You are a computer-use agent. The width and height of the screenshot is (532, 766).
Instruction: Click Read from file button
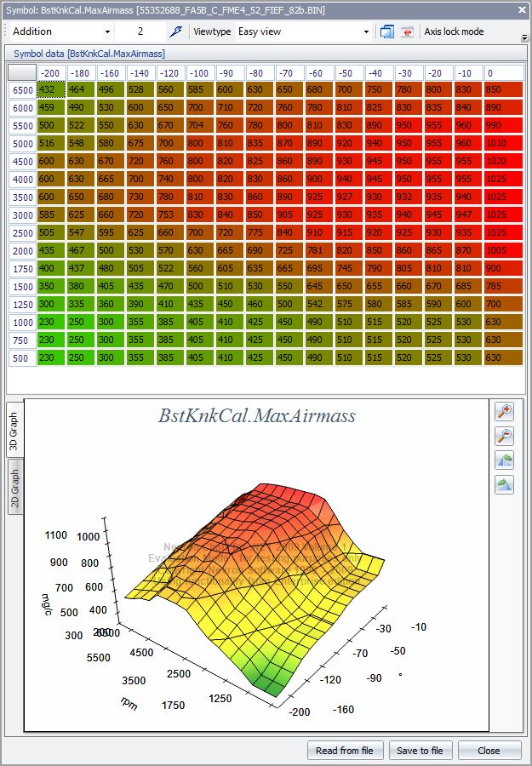click(x=345, y=751)
